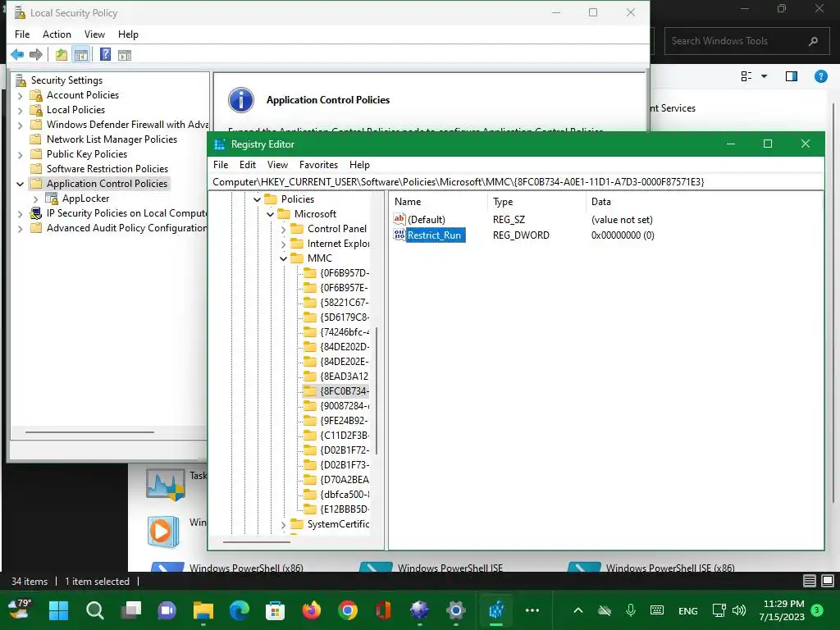Open Favorites menu in Registry Editor

point(319,164)
